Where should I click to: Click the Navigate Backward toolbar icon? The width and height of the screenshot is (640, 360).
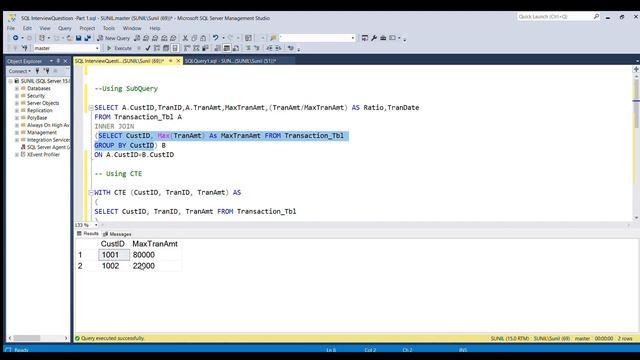pyautogui.click(x=15, y=38)
